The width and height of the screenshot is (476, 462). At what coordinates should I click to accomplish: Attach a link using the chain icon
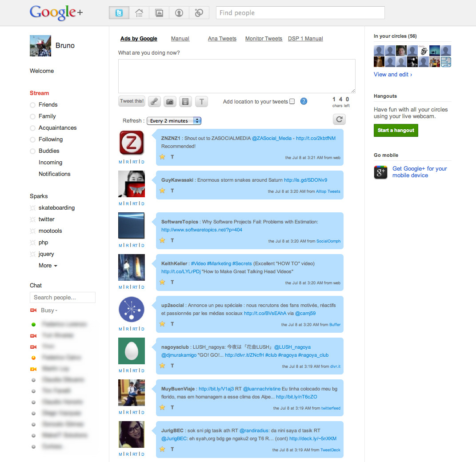point(154,101)
